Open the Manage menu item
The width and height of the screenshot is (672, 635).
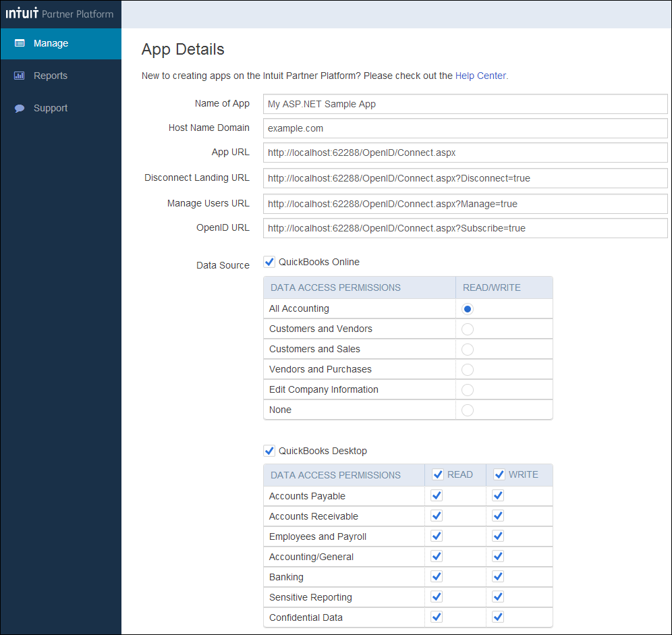(x=61, y=44)
